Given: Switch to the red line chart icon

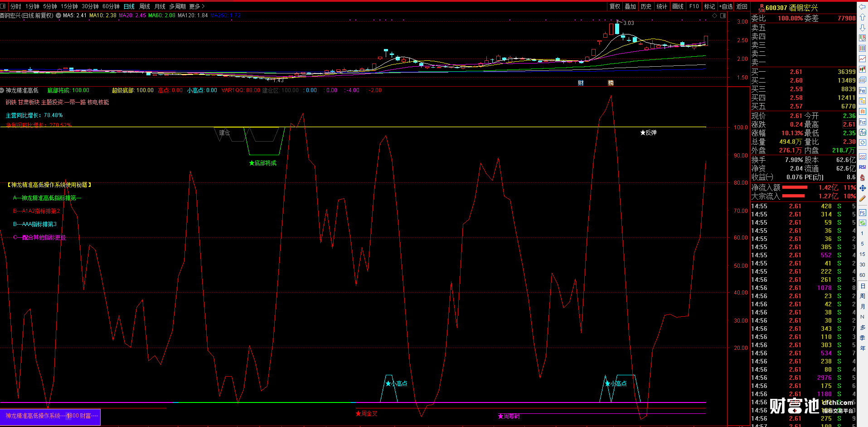Looking at the screenshot, I should [x=862, y=59].
